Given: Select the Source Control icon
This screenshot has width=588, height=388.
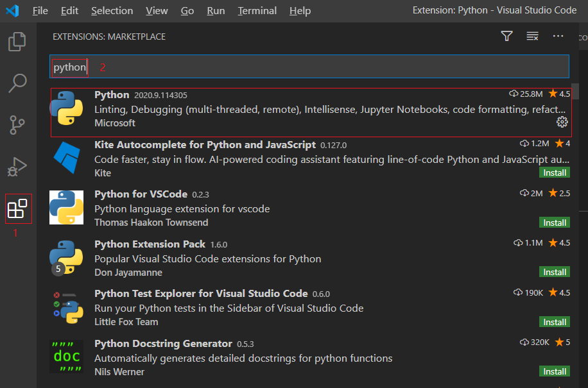Looking at the screenshot, I should coord(17,126).
